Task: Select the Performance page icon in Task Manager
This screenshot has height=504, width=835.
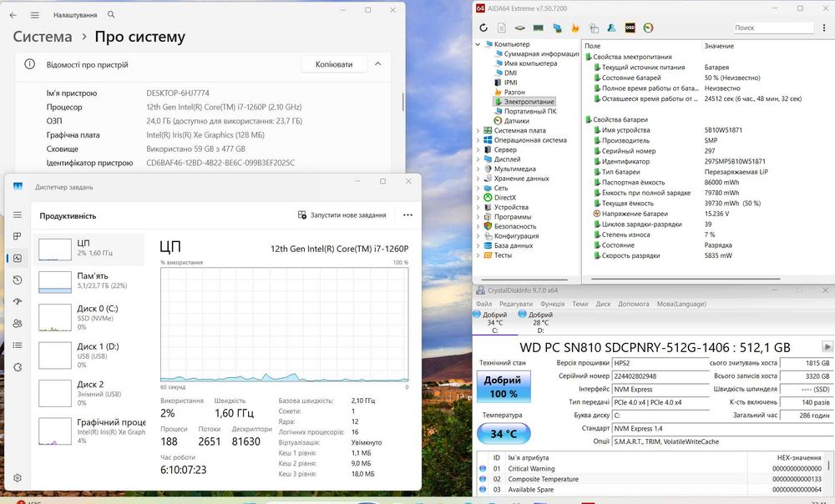Action: pyautogui.click(x=18, y=258)
